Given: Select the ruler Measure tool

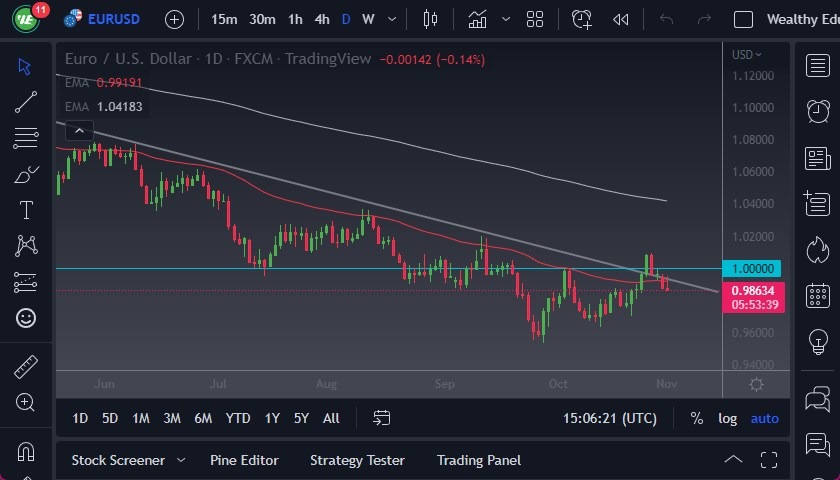Looking at the screenshot, I should click(x=26, y=367).
